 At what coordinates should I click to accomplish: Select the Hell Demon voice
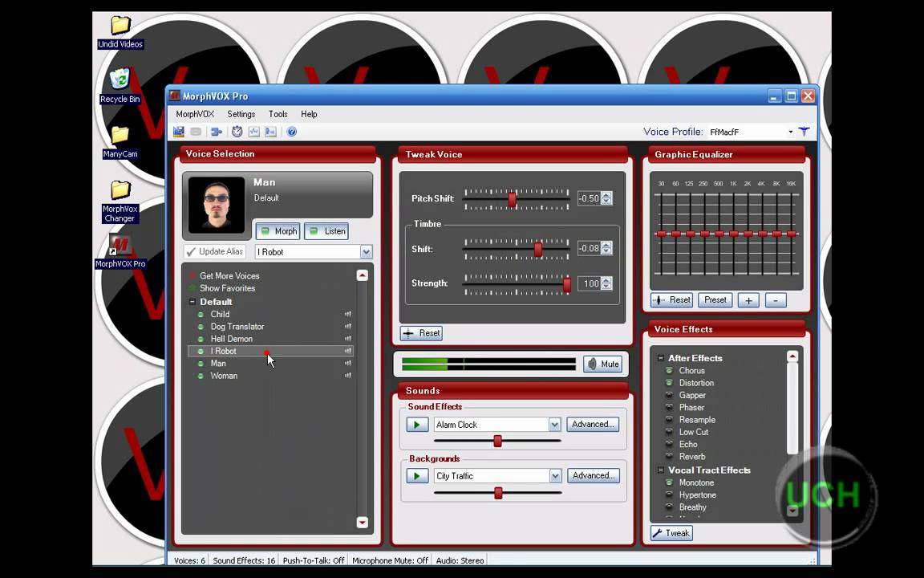pos(270,339)
